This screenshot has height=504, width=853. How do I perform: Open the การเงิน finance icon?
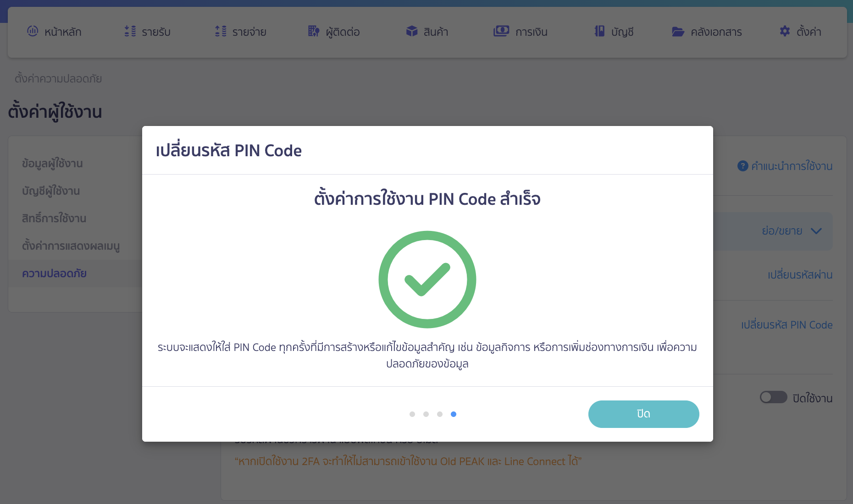[501, 31]
